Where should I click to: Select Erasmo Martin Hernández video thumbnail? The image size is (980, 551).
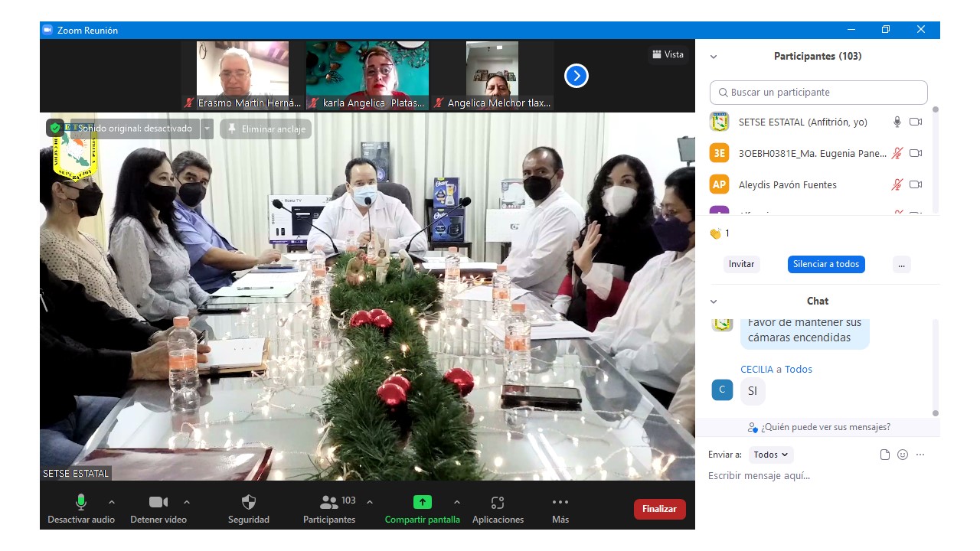click(243, 76)
